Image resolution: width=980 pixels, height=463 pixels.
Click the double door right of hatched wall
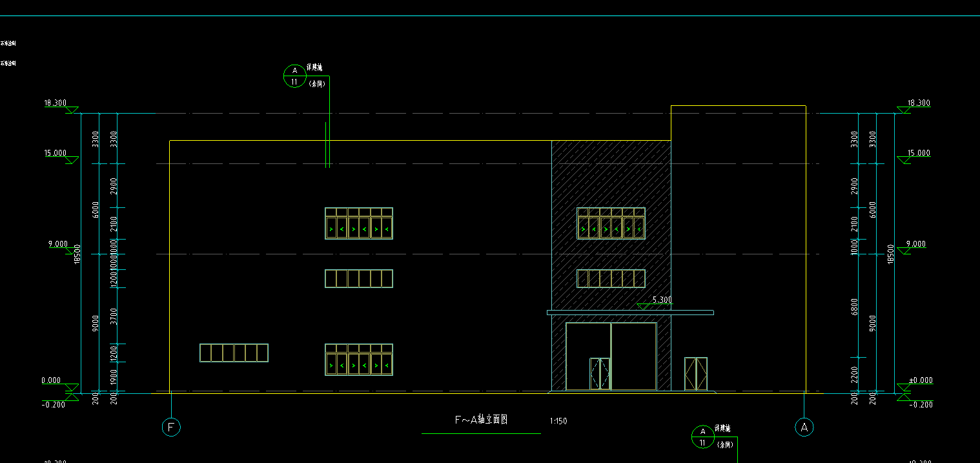pyautogui.click(x=696, y=374)
